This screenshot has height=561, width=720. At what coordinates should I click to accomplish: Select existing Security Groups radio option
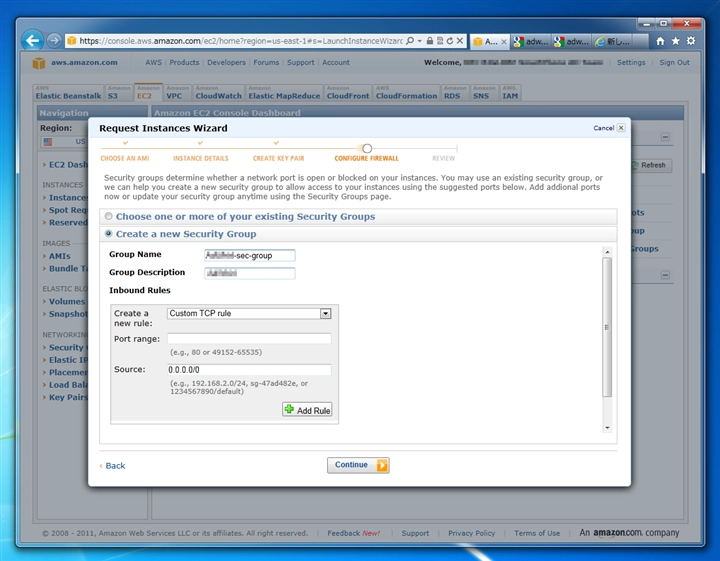click(x=108, y=216)
